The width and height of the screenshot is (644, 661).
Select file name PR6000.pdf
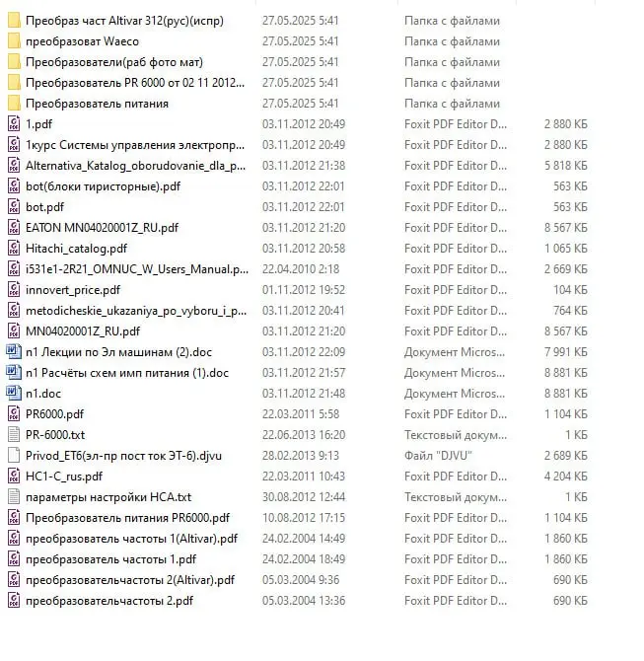click(x=55, y=414)
